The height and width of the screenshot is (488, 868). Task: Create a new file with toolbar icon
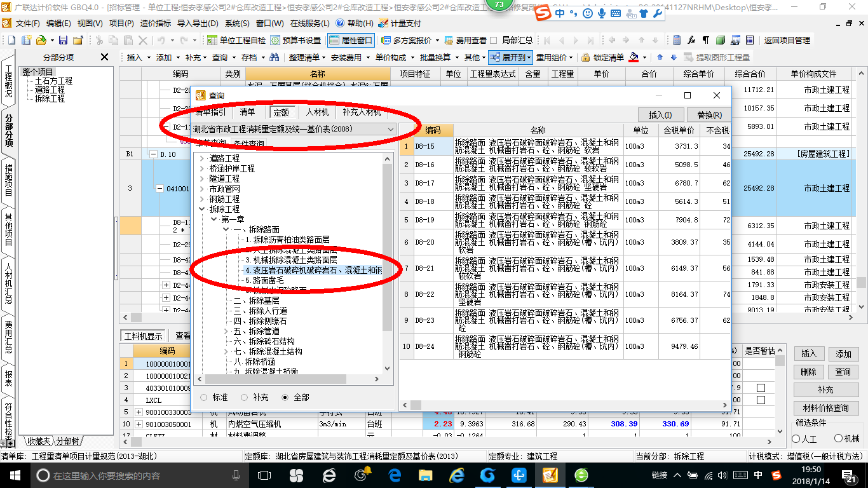(11, 40)
